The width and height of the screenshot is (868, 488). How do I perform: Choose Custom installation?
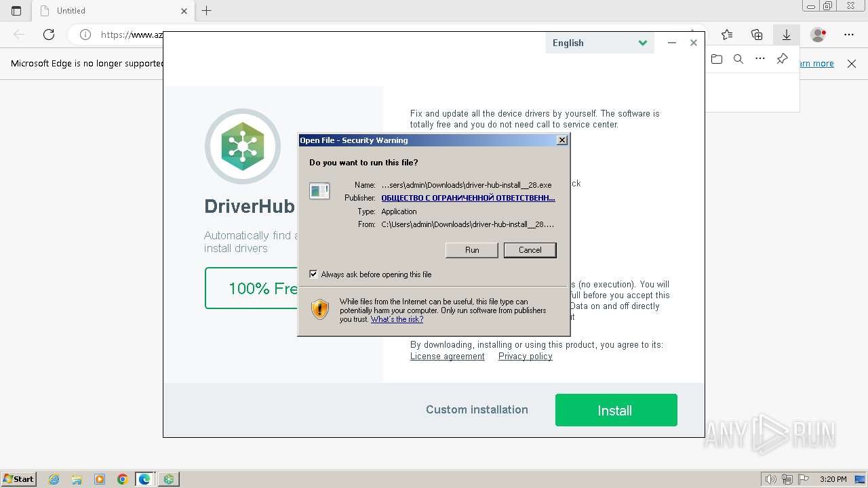point(477,409)
